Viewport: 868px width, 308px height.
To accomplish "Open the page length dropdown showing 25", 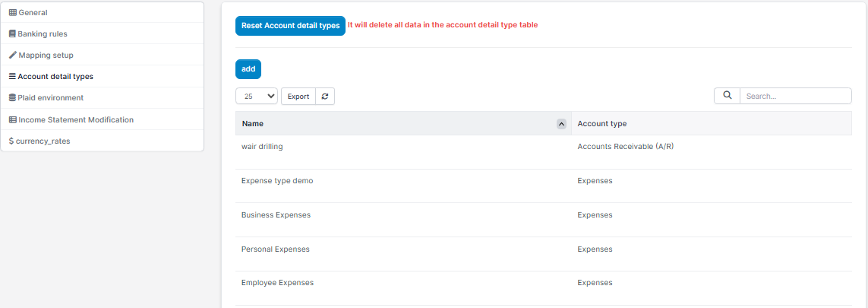I will coord(257,97).
